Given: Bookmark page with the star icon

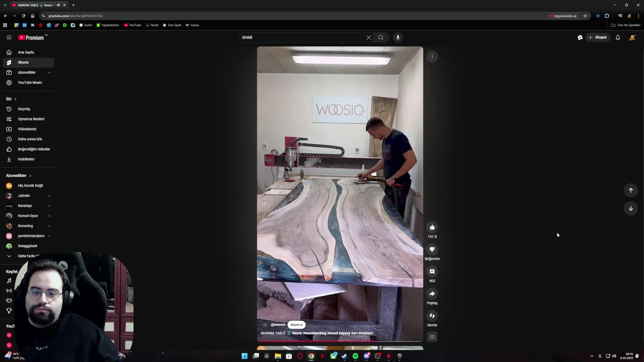Looking at the screenshot, I should [585, 16].
